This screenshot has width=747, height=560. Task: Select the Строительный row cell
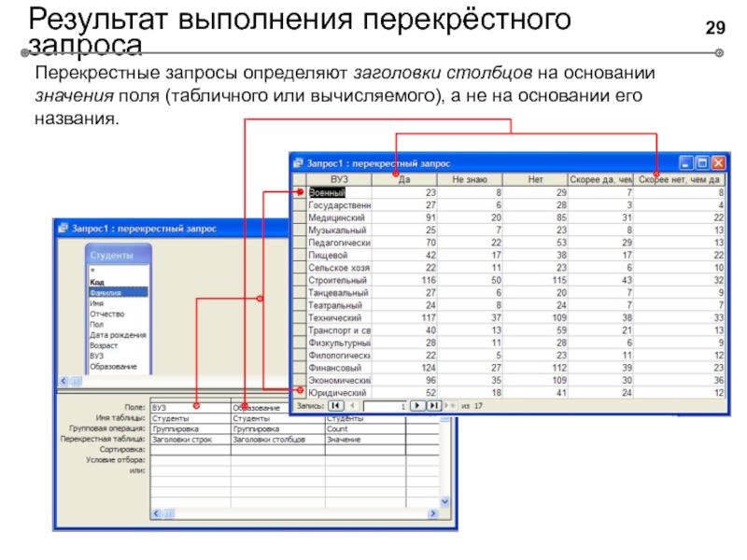(339, 280)
